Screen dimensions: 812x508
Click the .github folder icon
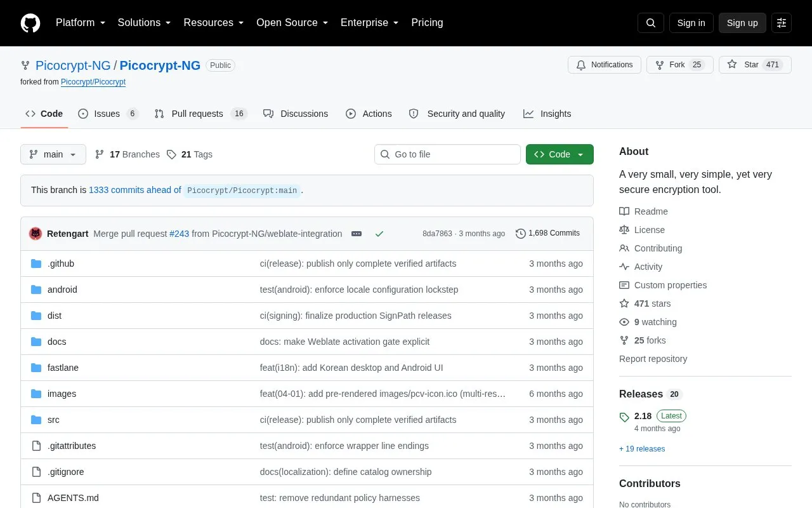36,264
